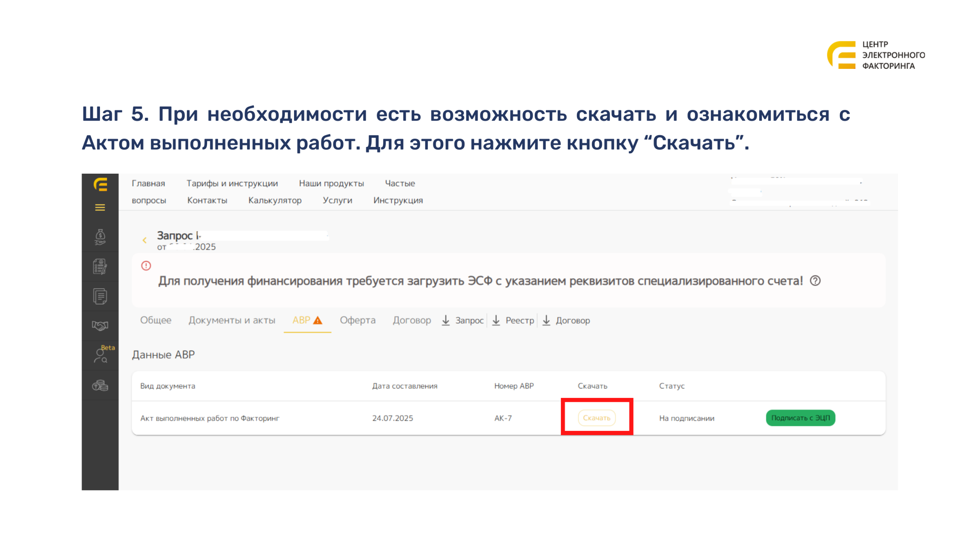980x551 pixels.
Task: Open Наши продукты menu item
Action: coord(331,183)
